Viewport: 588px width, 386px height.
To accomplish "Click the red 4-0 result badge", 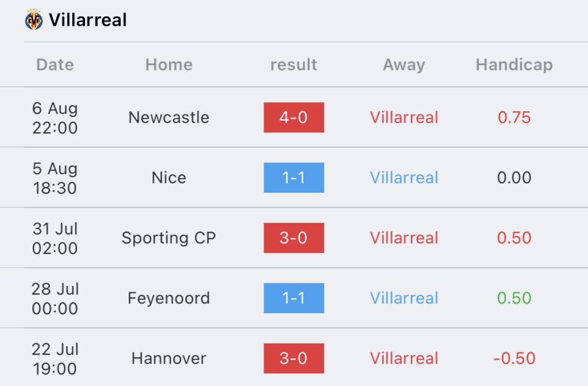I will pos(293,117).
